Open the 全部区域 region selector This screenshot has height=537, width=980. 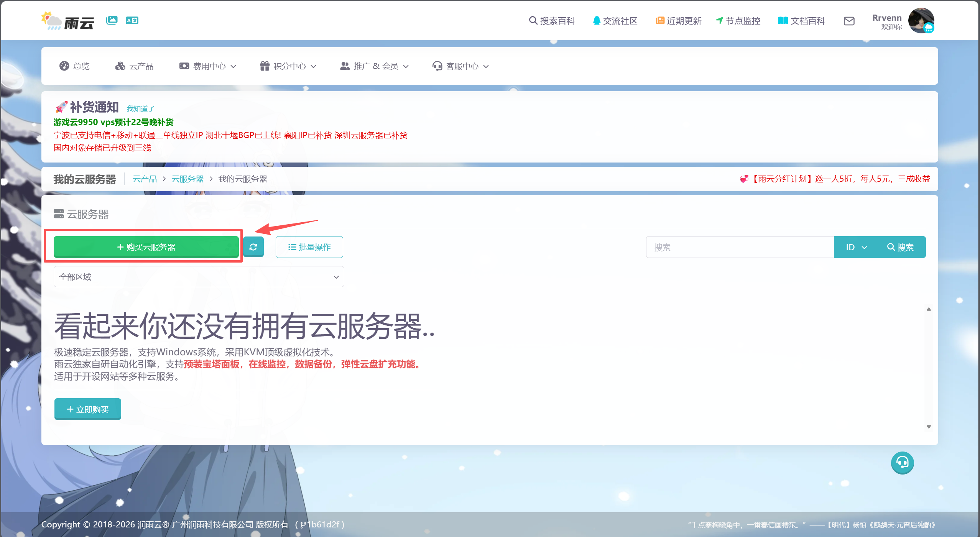point(199,277)
